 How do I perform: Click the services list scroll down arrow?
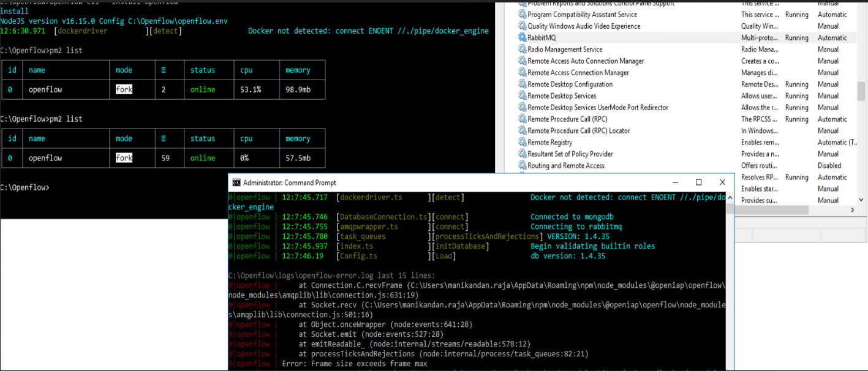pyautogui.click(x=861, y=200)
